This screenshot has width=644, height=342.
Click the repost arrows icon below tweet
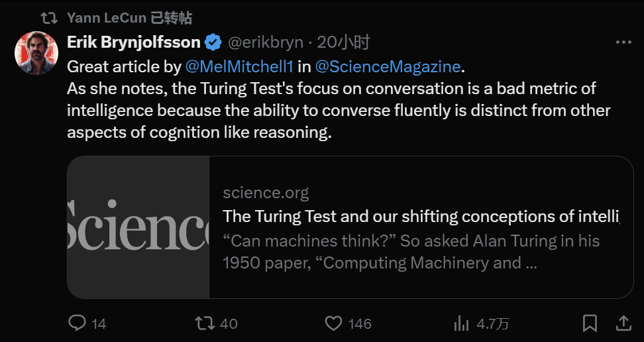click(x=205, y=323)
